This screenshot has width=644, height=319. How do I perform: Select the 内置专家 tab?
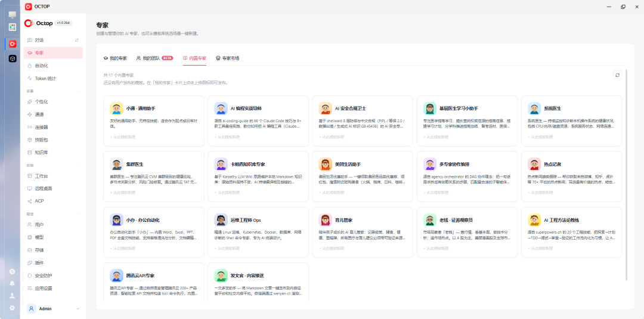(194, 58)
